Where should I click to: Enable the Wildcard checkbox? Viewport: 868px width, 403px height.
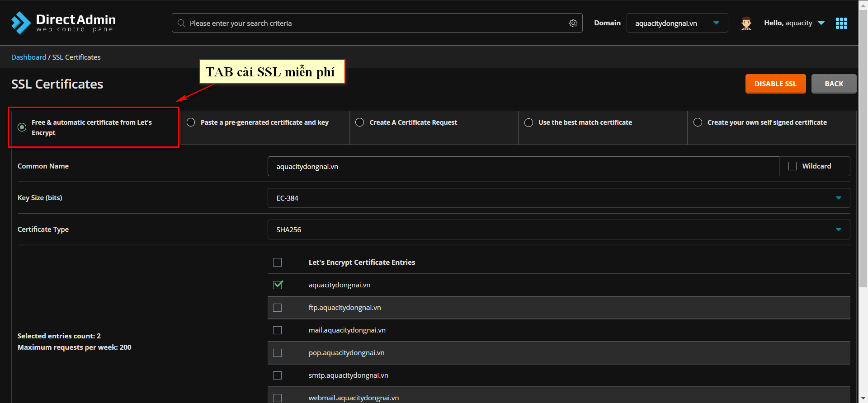pos(793,166)
